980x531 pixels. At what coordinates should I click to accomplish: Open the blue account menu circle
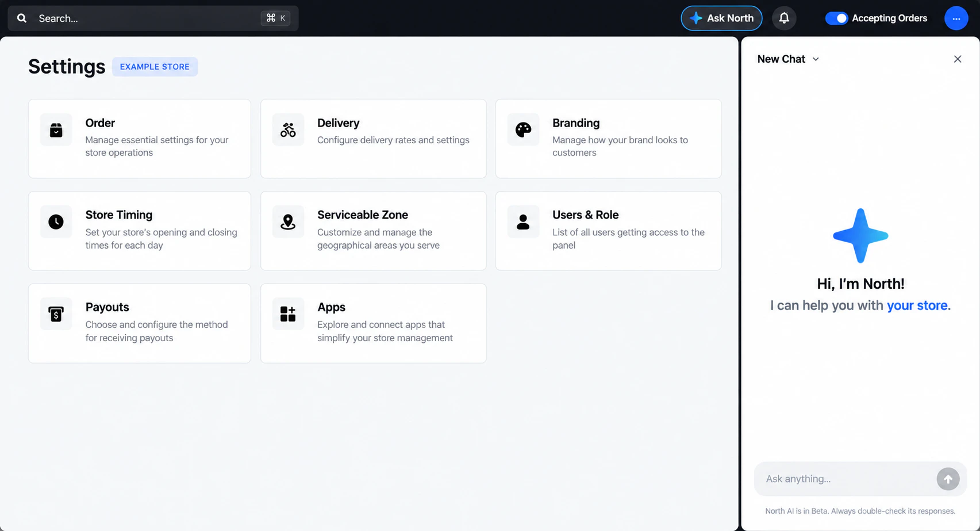(x=956, y=18)
